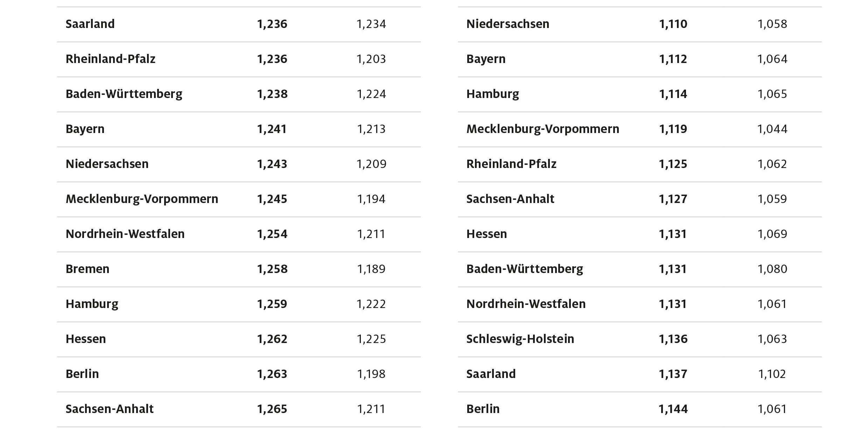Select Nordrhein-Westfalen label beside 1,254
This screenshot has width=868, height=434.
click(x=125, y=234)
